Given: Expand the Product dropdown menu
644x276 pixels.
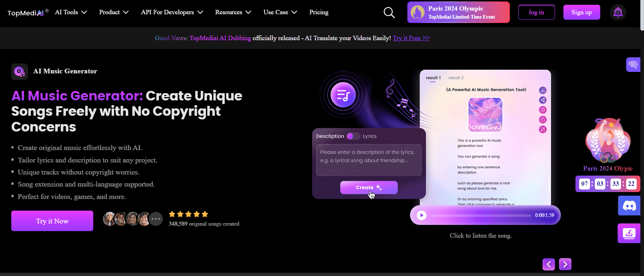Looking at the screenshot, I should tap(113, 12).
